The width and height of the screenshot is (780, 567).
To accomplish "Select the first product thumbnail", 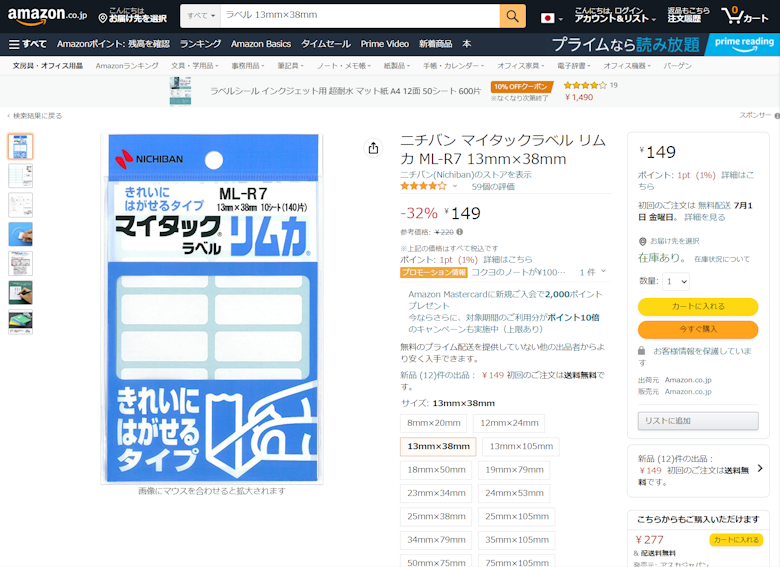I will pos(20,146).
